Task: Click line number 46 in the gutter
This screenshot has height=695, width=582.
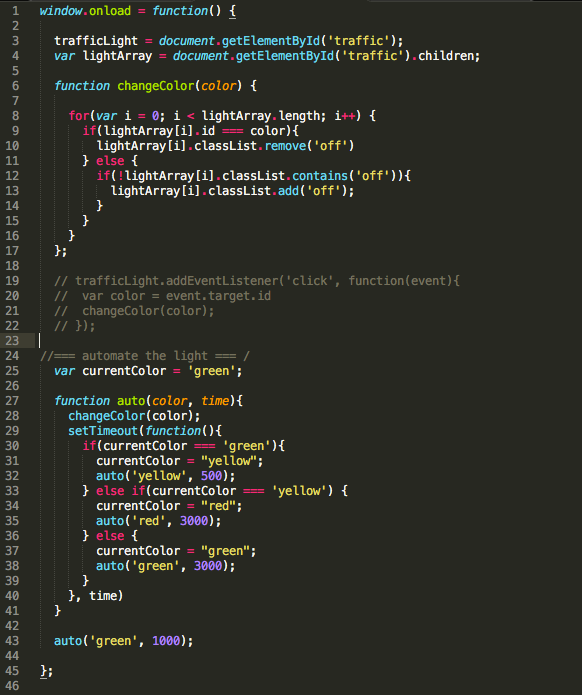Action: click(x=12, y=686)
